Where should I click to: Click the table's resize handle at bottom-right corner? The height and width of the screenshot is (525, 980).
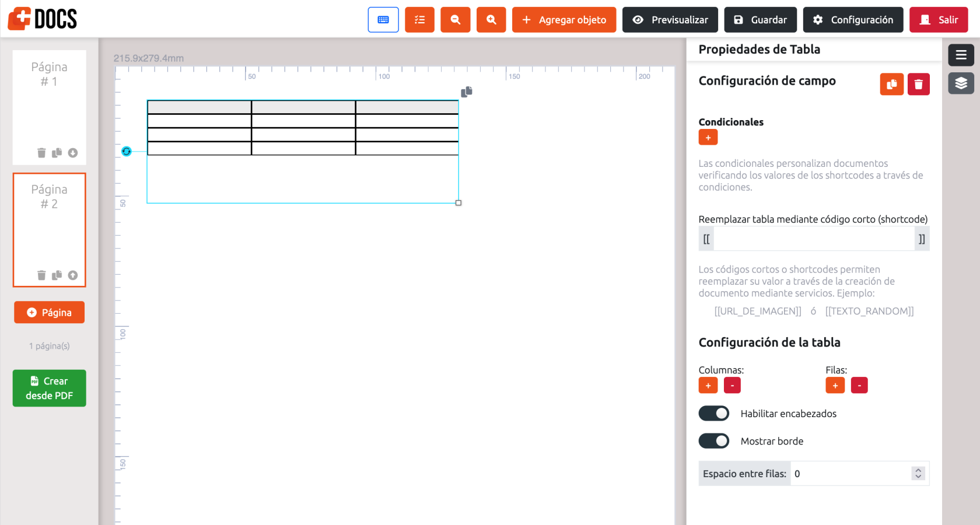click(459, 203)
